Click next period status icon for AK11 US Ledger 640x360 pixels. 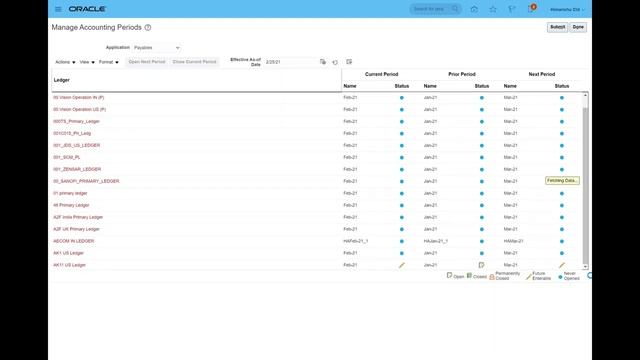coord(562,265)
